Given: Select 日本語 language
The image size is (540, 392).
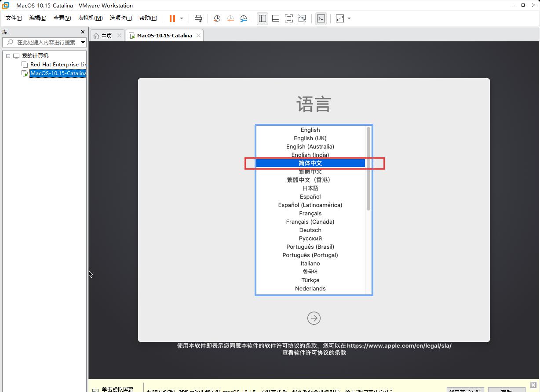Looking at the screenshot, I should pos(310,188).
